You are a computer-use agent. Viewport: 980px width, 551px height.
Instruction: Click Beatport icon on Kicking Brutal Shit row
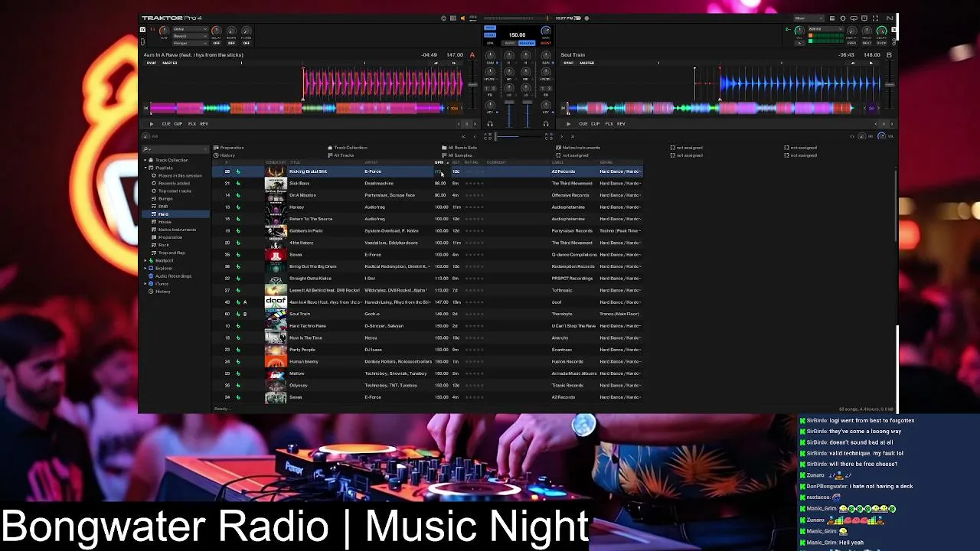tap(237, 171)
